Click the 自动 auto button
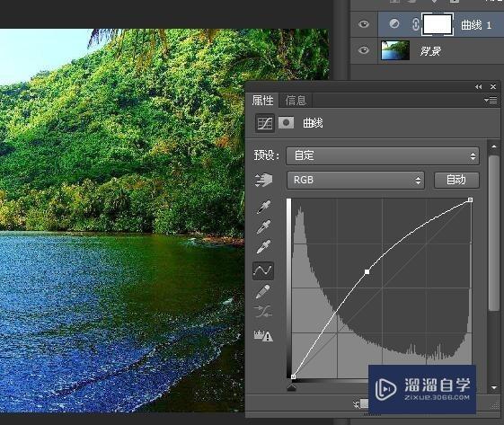This screenshot has height=425, width=504. tap(456, 180)
